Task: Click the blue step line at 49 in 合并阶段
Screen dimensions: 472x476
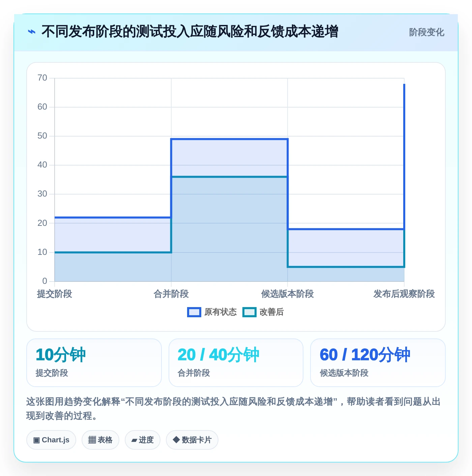Action: coord(229,139)
